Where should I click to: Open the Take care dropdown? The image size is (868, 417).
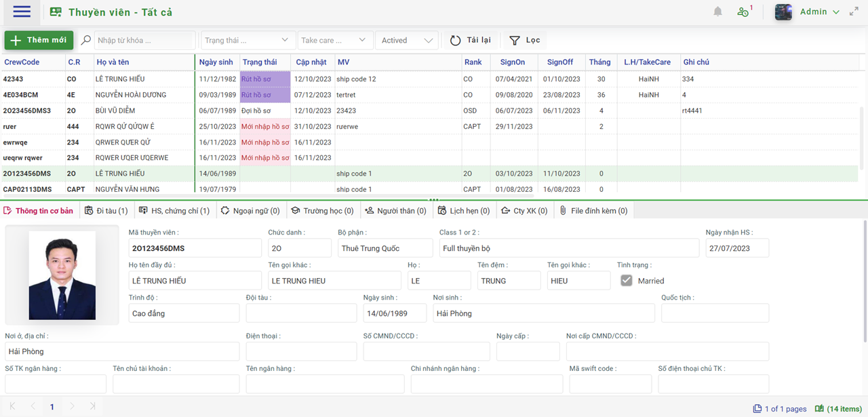click(x=334, y=41)
